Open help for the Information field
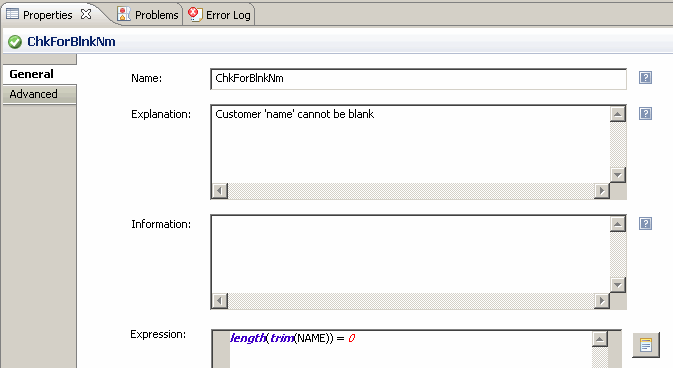 (645, 224)
